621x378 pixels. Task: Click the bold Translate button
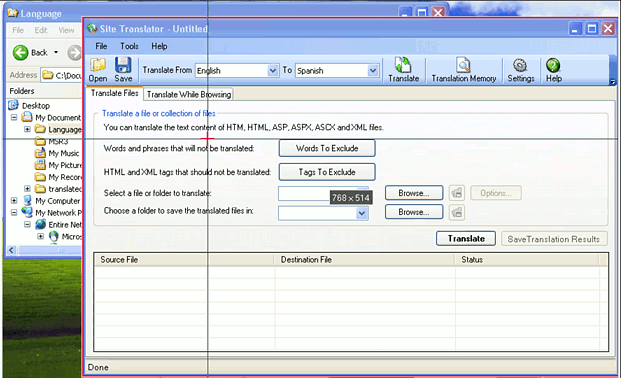click(466, 239)
